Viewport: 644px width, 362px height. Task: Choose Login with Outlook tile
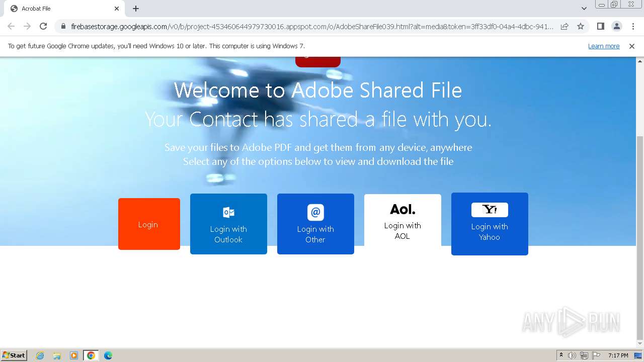pyautogui.click(x=228, y=224)
